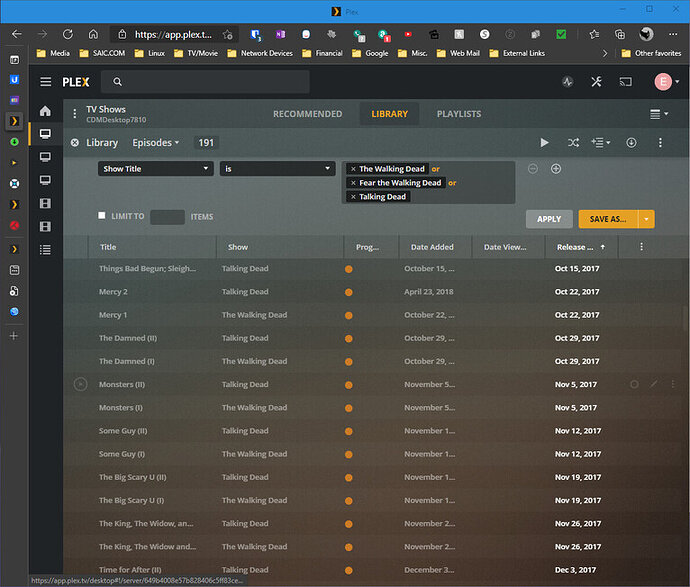Open the playlists sidebar list icon

(x=45, y=250)
